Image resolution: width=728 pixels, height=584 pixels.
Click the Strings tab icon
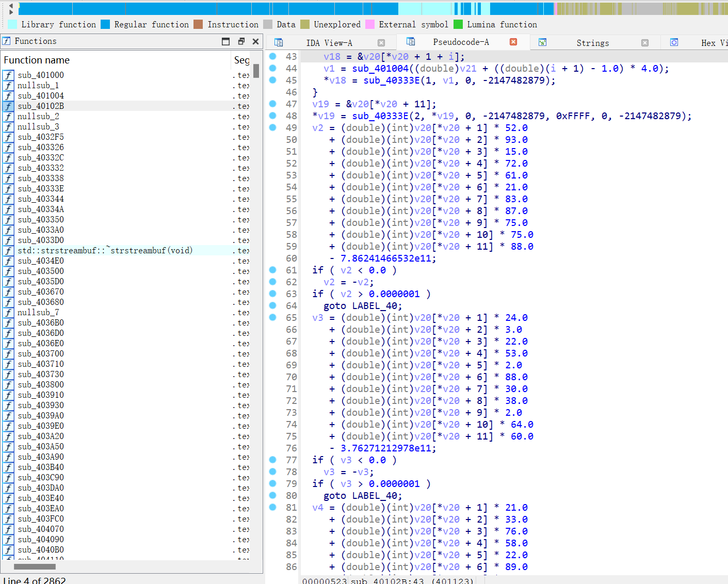pyautogui.click(x=542, y=42)
